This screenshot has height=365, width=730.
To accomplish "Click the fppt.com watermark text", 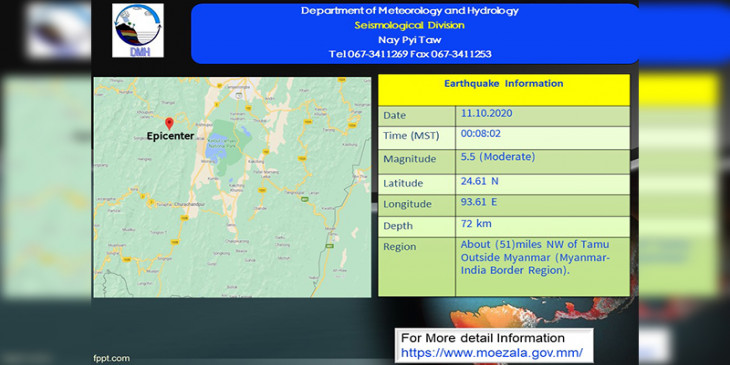I will [111, 358].
